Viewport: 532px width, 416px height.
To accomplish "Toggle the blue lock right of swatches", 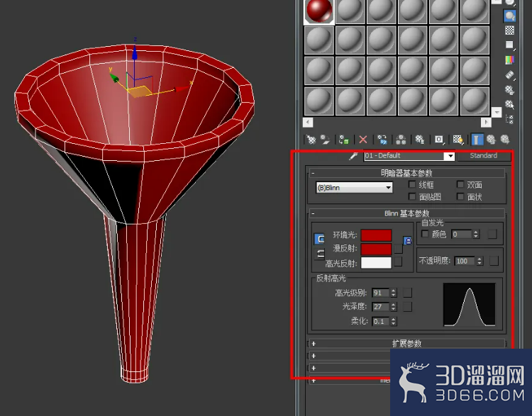I will 407,241.
